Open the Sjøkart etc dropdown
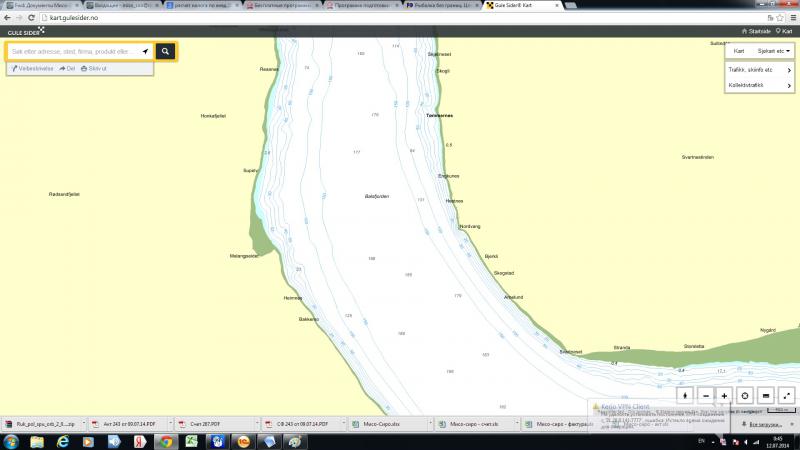Image resolution: width=800 pixels, height=450 pixels. coord(775,51)
